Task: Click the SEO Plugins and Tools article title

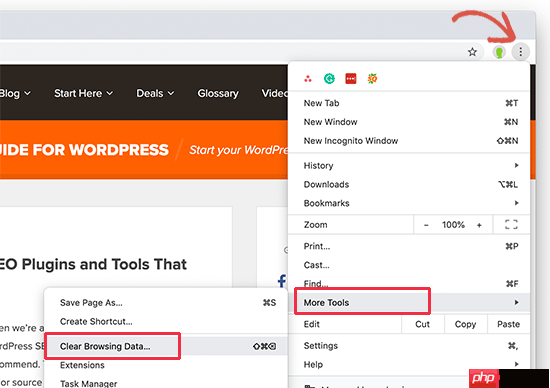Action: click(x=93, y=265)
